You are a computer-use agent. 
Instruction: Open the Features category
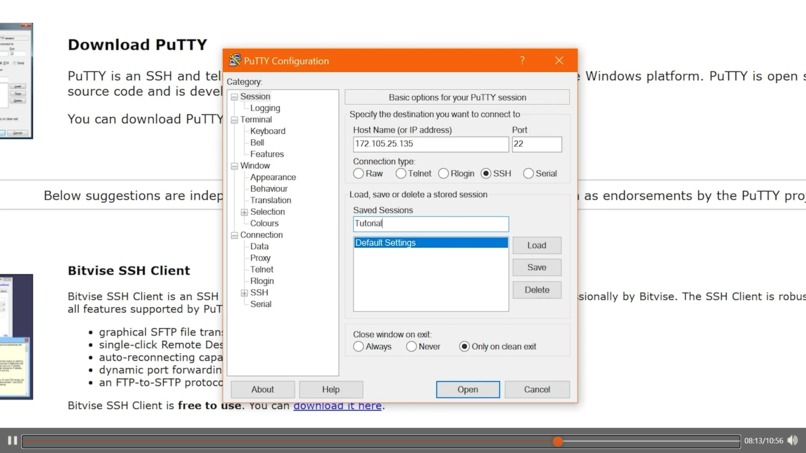267,154
